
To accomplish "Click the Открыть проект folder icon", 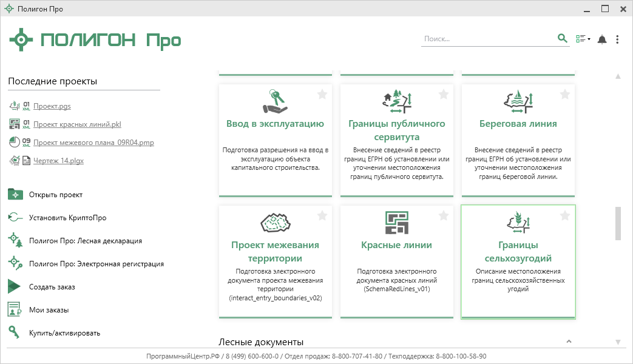I will click(x=15, y=195).
